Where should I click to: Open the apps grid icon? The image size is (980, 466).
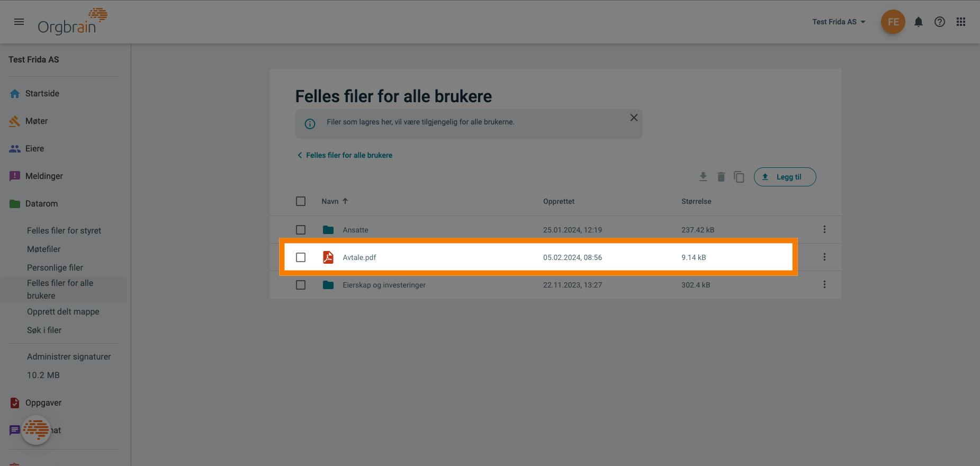961,22
